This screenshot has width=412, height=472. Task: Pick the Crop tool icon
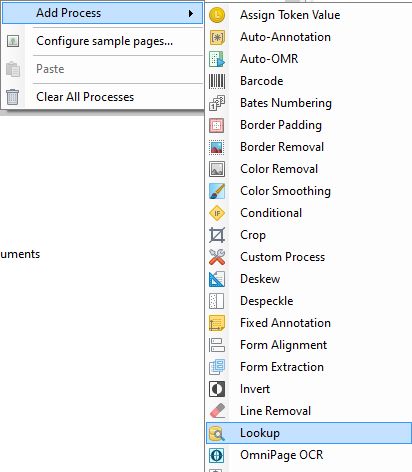217,235
